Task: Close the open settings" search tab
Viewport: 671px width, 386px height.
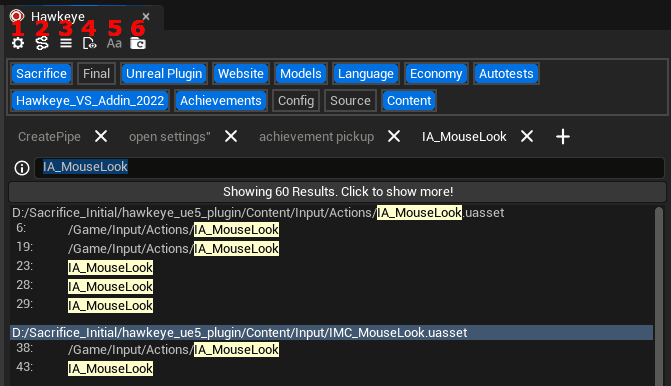Action: pyautogui.click(x=231, y=137)
